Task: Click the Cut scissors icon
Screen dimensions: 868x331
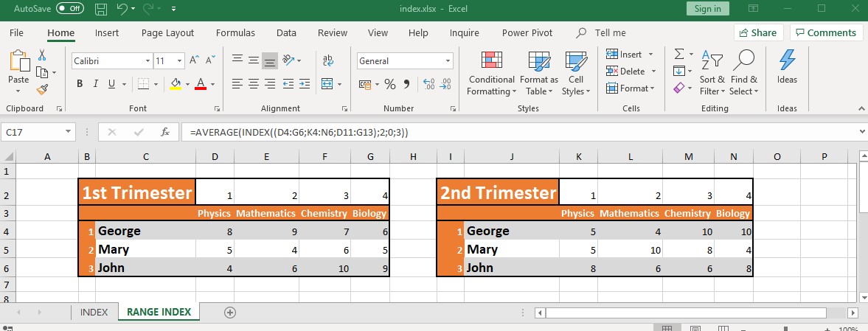Action: [x=42, y=55]
